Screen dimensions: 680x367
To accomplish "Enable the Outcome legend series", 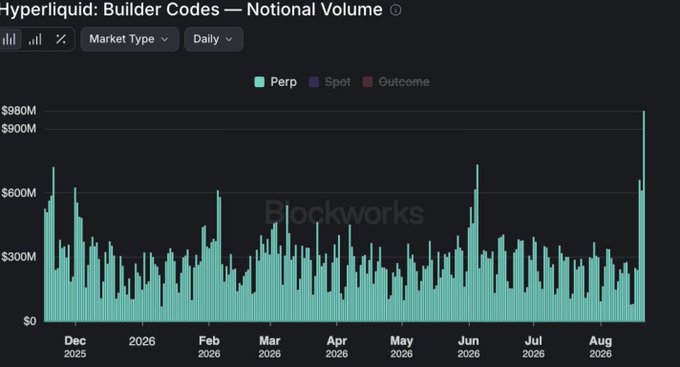I will pyautogui.click(x=396, y=82).
